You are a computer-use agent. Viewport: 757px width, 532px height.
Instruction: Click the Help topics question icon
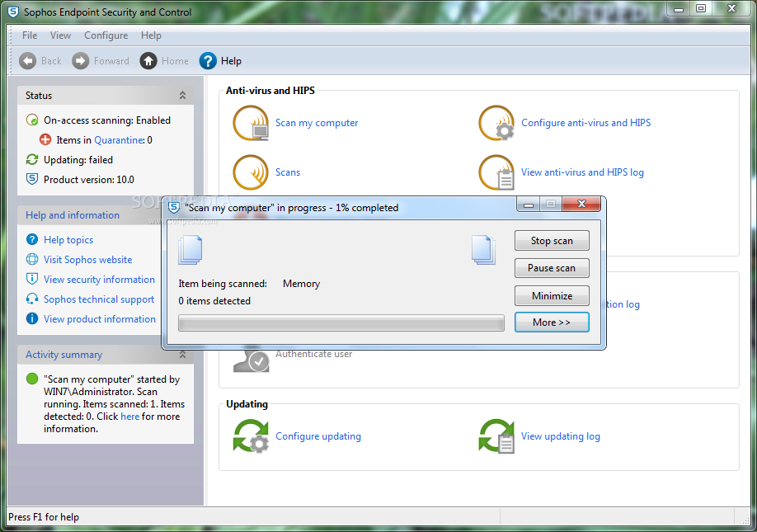click(32, 239)
